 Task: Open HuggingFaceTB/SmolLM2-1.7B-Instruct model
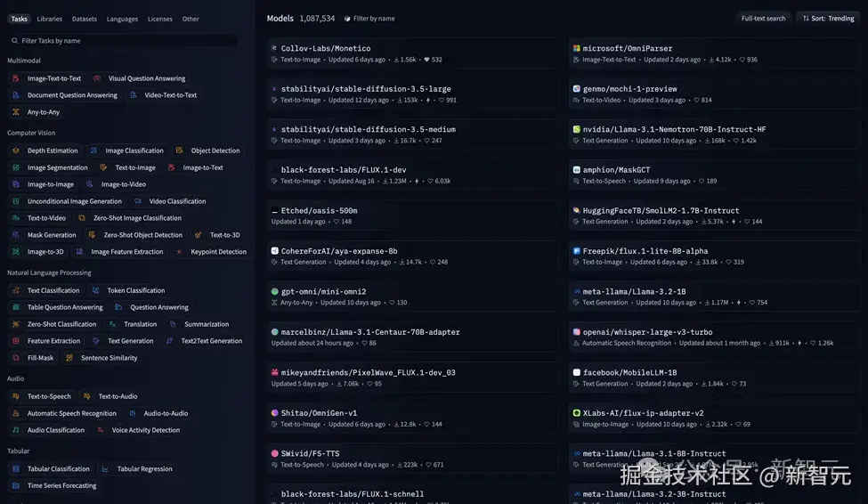(x=714, y=215)
